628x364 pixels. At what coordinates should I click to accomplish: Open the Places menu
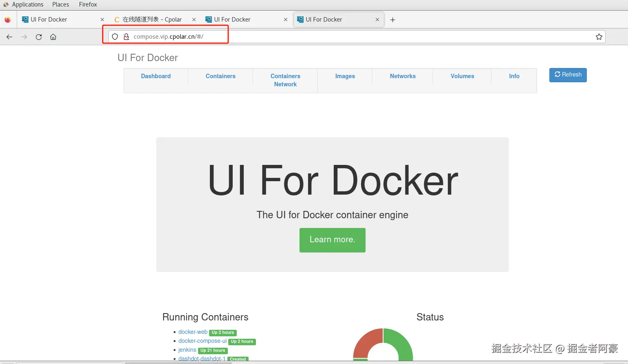pos(61,4)
